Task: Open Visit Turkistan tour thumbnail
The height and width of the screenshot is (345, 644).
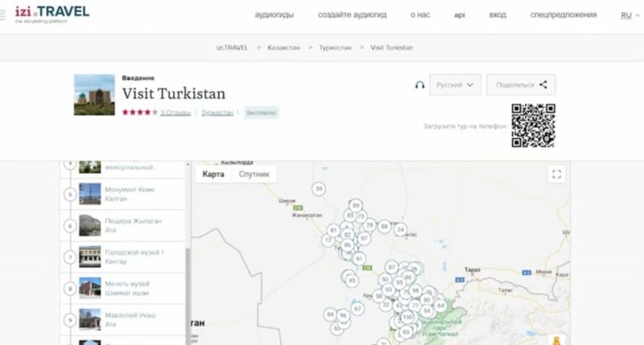Action: pos(94,95)
